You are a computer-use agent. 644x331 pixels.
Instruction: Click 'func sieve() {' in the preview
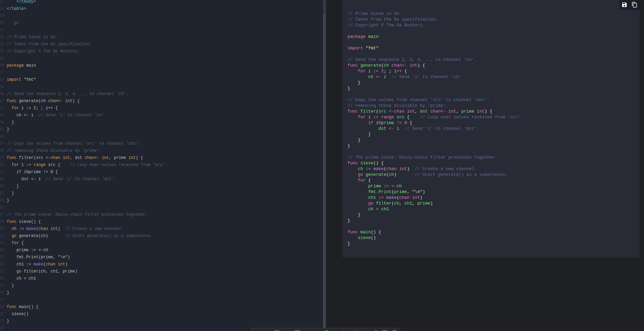coord(366,163)
